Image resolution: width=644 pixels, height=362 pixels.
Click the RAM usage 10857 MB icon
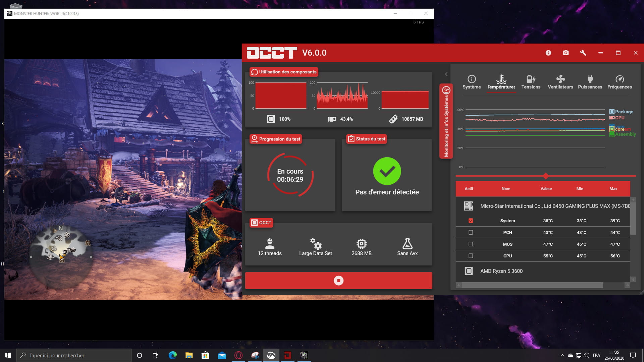coord(393,119)
